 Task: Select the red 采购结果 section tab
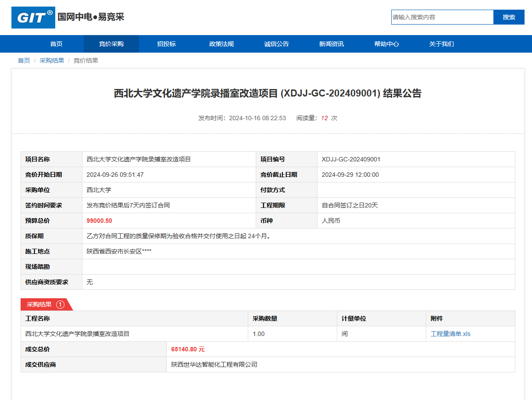pos(39,304)
